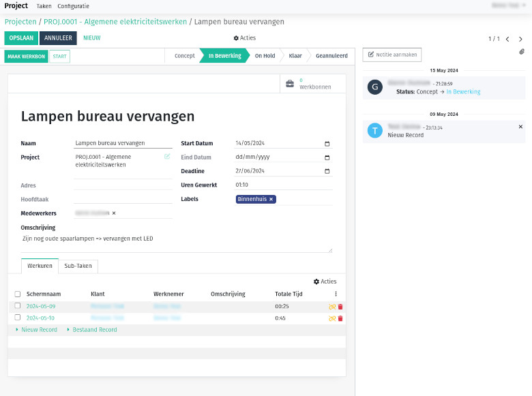This screenshot has height=396, width=532.
Task: Click In Bewerking link in chatter
Action: pyautogui.click(x=463, y=92)
